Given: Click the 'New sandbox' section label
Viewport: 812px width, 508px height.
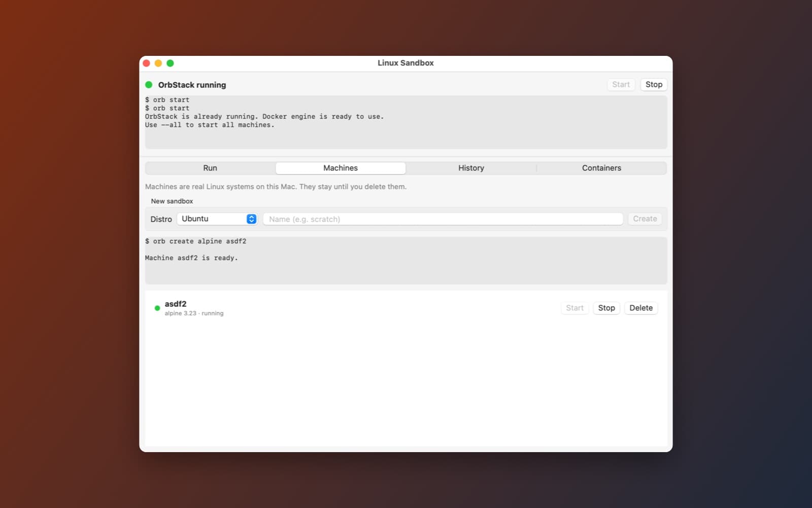Looking at the screenshot, I should [172, 201].
